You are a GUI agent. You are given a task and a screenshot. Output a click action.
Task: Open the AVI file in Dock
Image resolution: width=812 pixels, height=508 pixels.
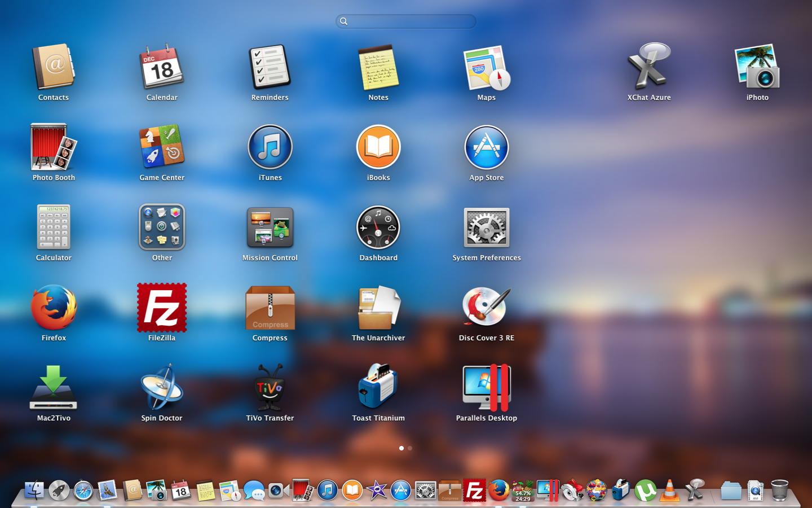755,490
